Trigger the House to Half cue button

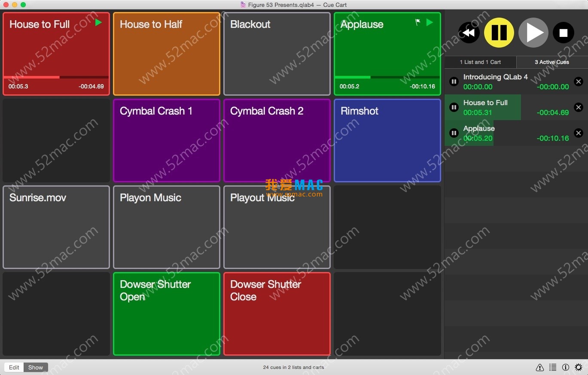(167, 54)
